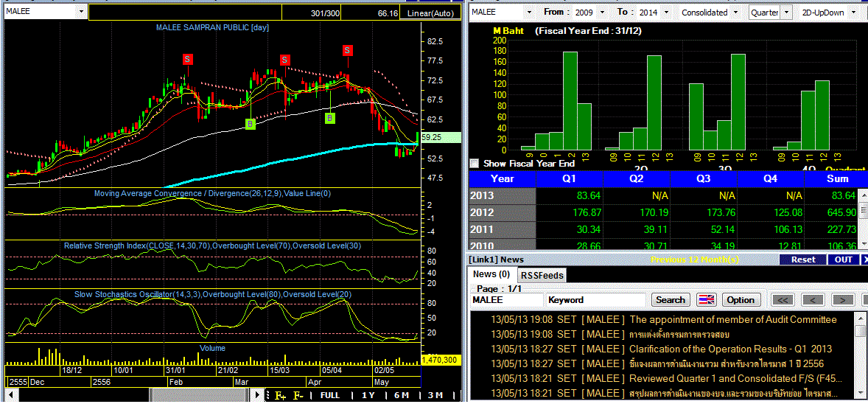Go to previous news page with <
This screenshot has width=868, height=404.
tap(812, 300)
